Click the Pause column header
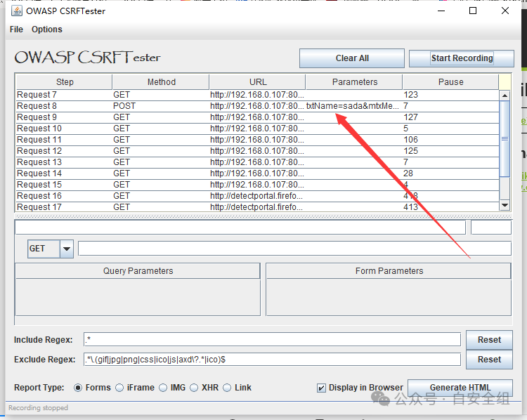The width and height of the screenshot is (527, 420). click(x=450, y=82)
